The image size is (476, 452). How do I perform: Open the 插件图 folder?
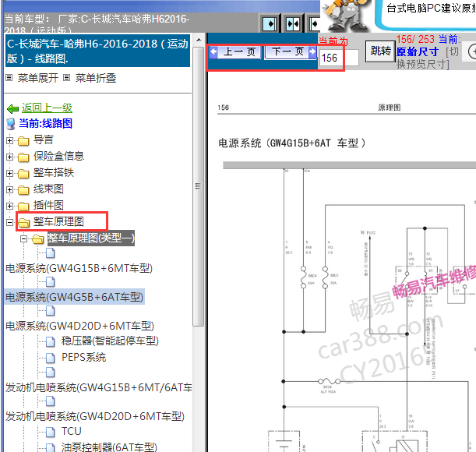tap(48, 205)
